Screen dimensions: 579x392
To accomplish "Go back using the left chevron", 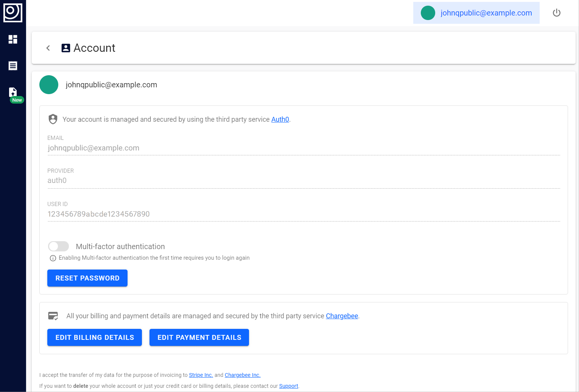I will click(x=48, y=48).
